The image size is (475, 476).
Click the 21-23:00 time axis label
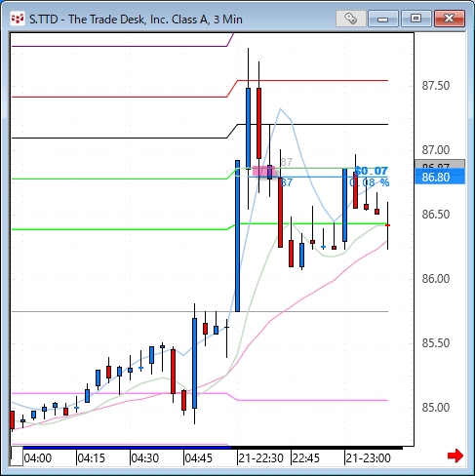[x=368, y=458]
